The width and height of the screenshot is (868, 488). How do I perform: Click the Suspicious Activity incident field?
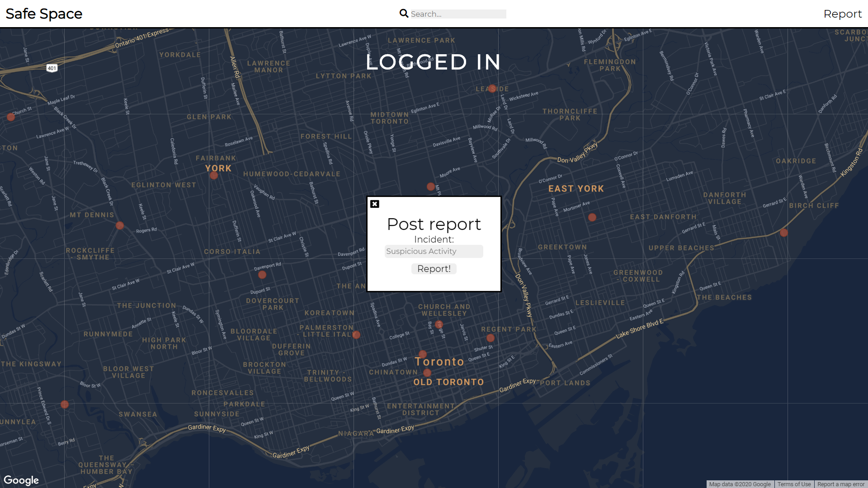point(434,251)
